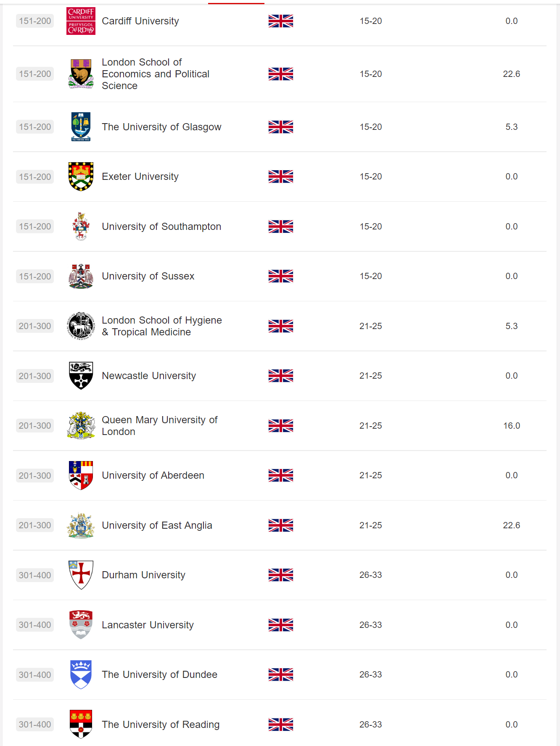Click the University of Glasgow crest
Viewport: 560px width, 746px height.
81,127
